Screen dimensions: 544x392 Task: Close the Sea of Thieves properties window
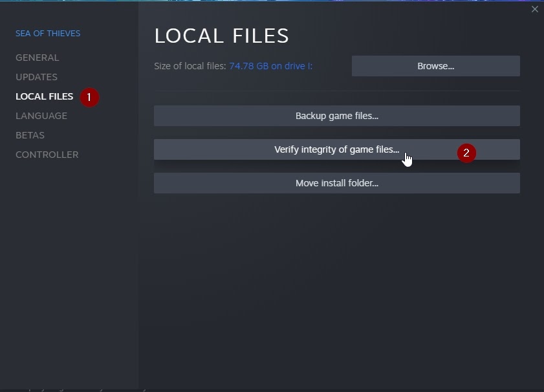[535, 9]
